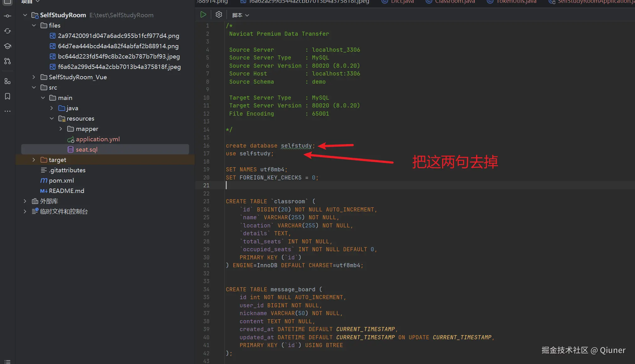Select README.md in the project tree

(x=66, y=191)
